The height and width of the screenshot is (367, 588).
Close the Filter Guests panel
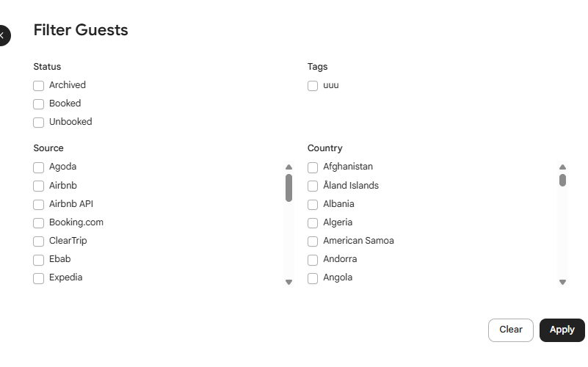[3, 36]
